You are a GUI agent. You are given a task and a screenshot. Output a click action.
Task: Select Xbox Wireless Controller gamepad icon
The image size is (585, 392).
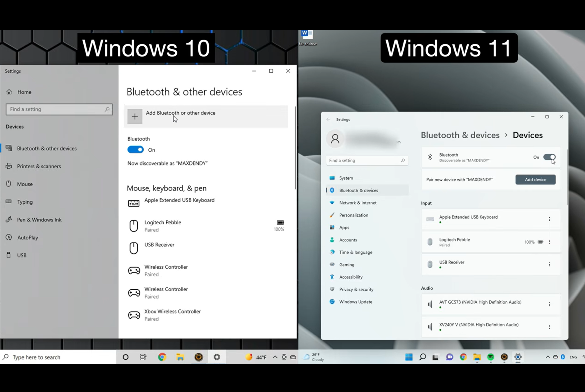point(134,315)
